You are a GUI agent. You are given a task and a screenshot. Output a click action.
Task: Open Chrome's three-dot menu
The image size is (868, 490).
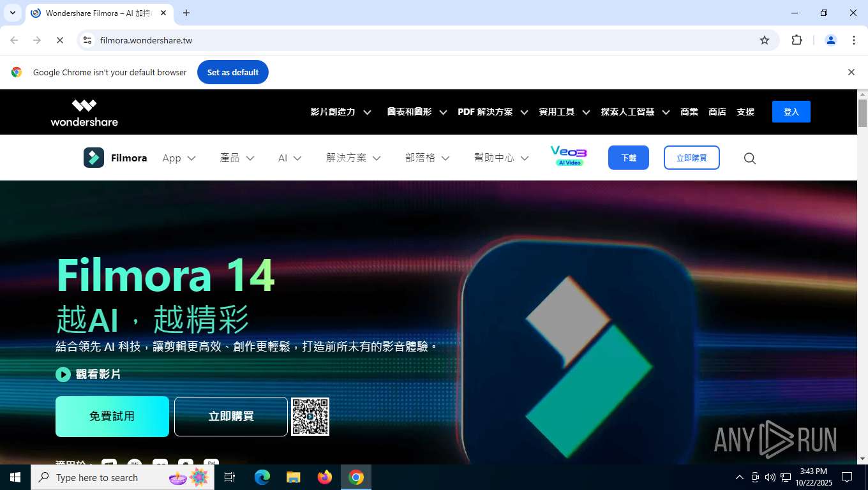[854, 40]
